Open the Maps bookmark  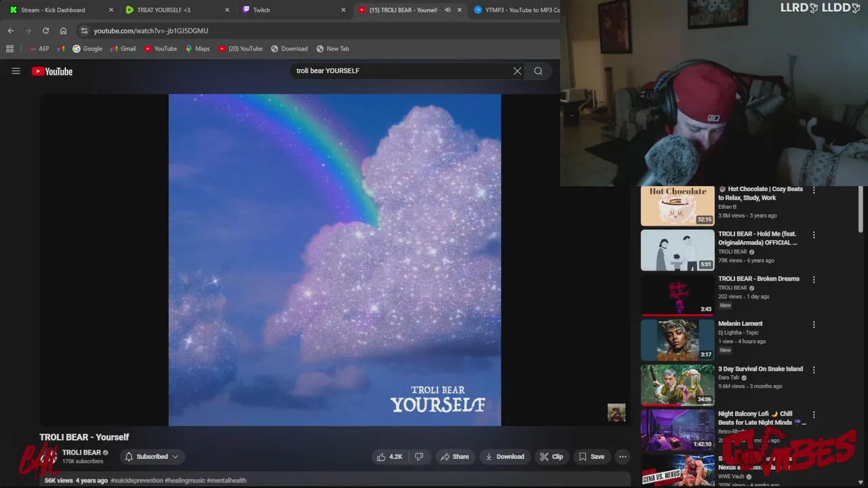197,49
